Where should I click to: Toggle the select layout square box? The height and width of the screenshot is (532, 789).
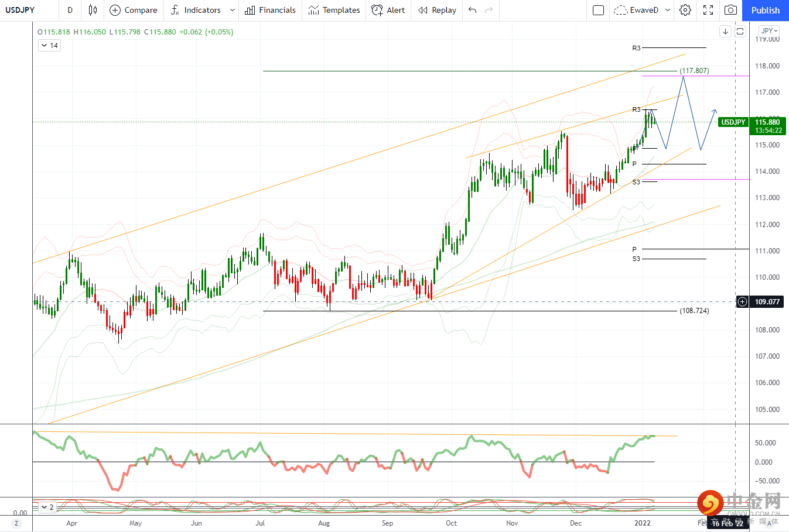598,10
